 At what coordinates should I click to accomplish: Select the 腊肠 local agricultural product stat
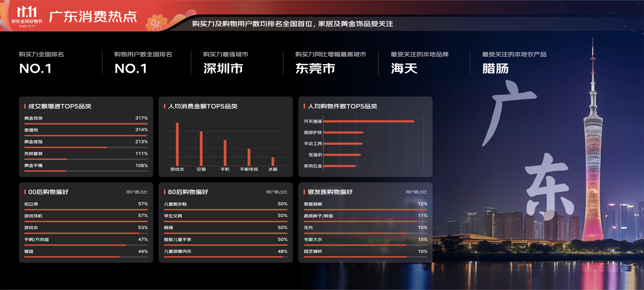pyautogui.click(x=495, y=69)
